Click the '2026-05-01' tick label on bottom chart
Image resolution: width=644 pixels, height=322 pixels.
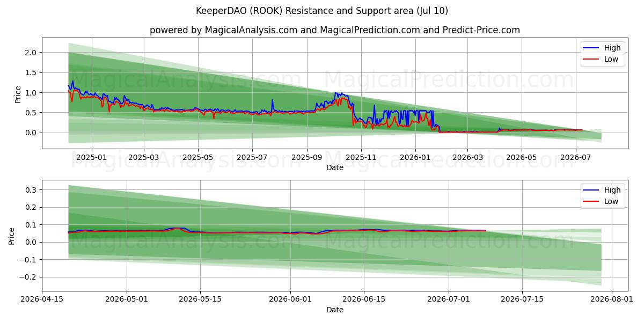(x=127, y=300)
